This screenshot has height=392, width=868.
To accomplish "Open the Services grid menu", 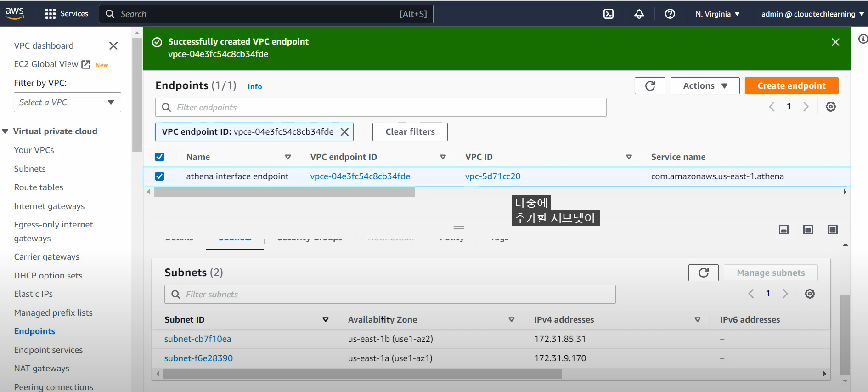I will pos(67,14).
